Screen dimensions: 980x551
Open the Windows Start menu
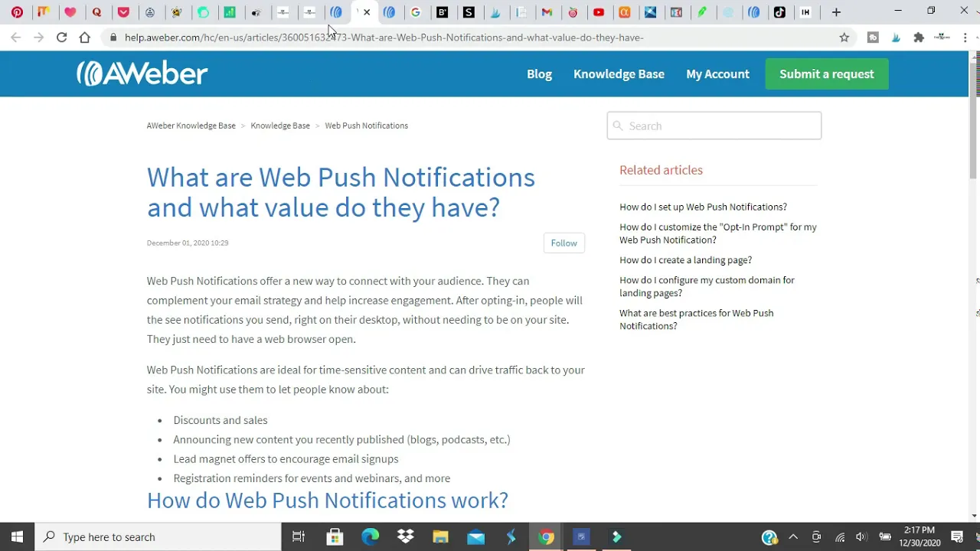click(17, 536)
